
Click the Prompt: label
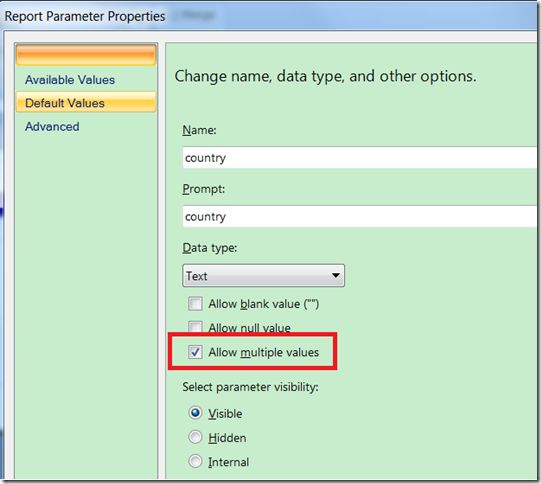click(204, 189)
